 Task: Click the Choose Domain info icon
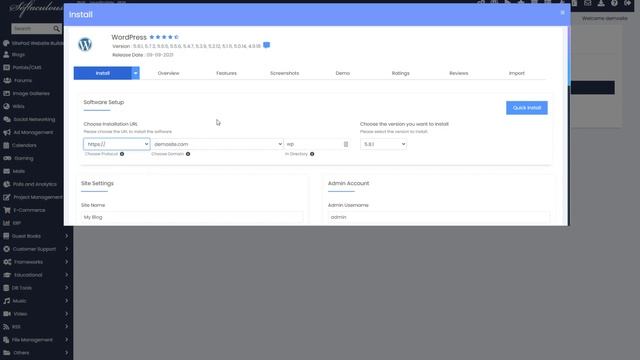tap(188, 154)
